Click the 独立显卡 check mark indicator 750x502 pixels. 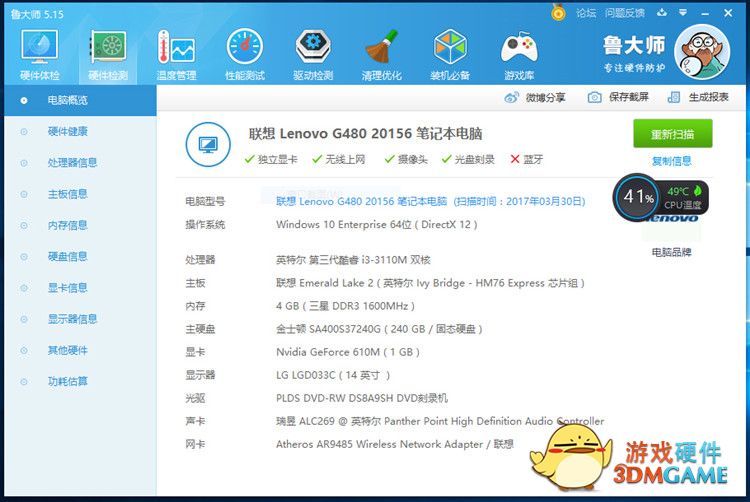pos(250,159)
